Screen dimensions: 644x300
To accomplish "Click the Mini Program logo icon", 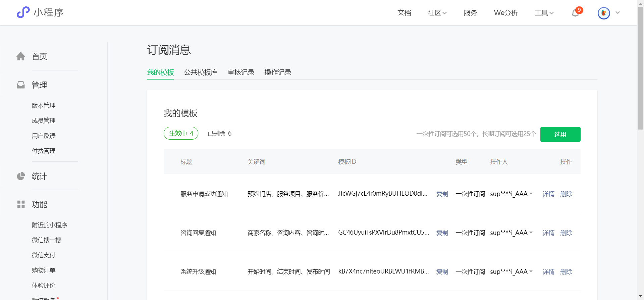I will (23, 12).
